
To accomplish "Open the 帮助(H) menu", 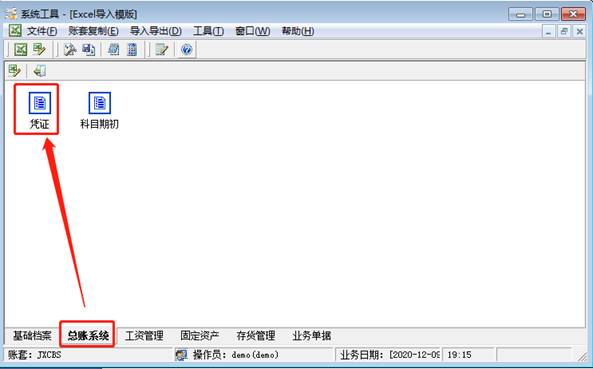I will click(x=298, y=31).
